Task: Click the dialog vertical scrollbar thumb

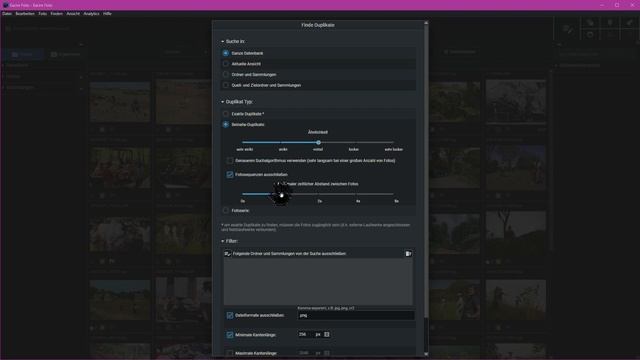Action: click(x=426, y=171)
